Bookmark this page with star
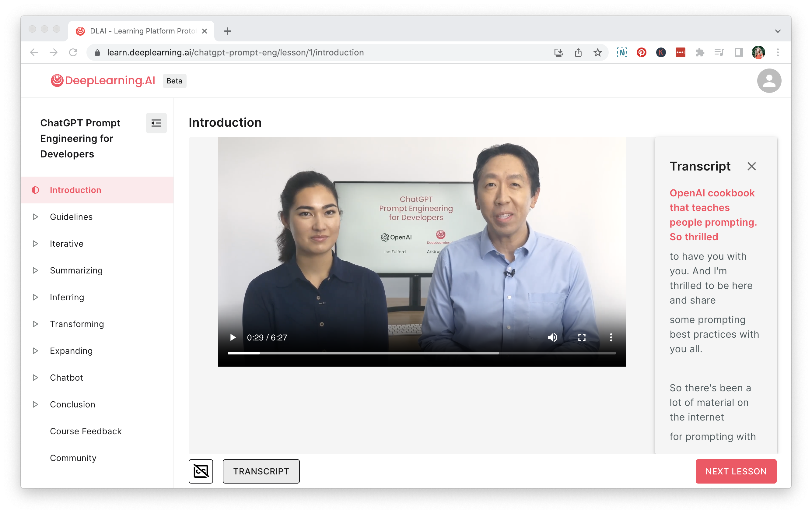The width and height of the screenshot is (812, 514). 597,52
